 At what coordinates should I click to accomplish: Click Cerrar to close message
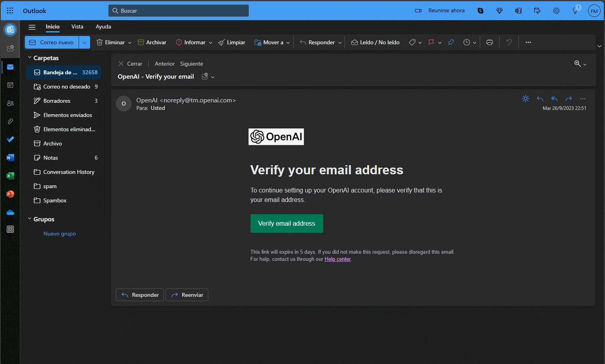(x=130, y=64)
